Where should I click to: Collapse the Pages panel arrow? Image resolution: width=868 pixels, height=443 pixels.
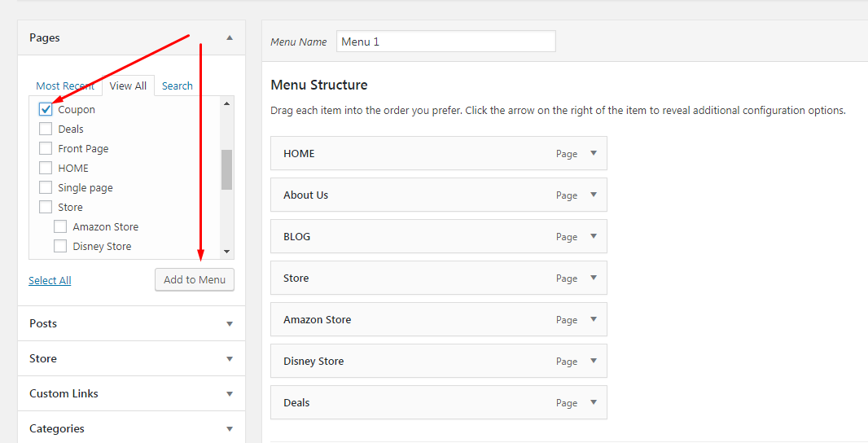click(x=230, y=37)
